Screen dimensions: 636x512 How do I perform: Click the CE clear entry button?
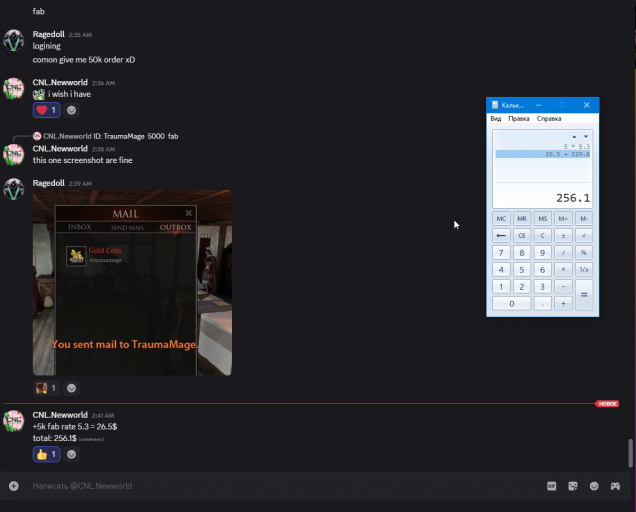[522, 236]
